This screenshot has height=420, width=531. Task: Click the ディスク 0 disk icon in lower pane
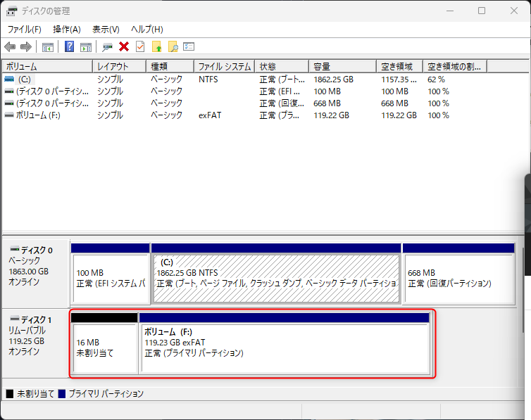(15, 250)
